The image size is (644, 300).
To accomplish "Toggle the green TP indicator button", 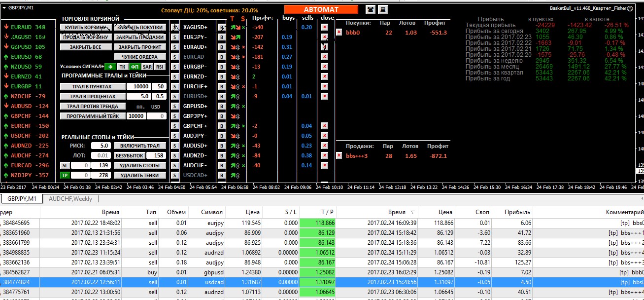I will (65, 175).
